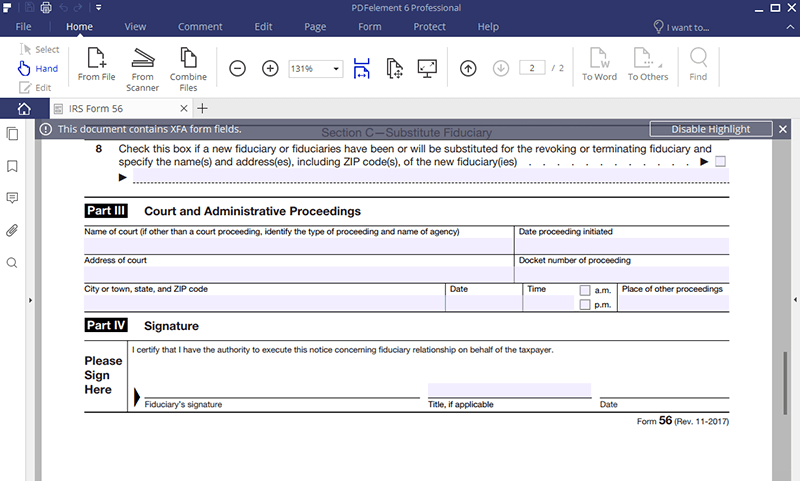Choose the Edit tool in toolbar
This screenshot has width=800, height=481.
click(35, 88)
